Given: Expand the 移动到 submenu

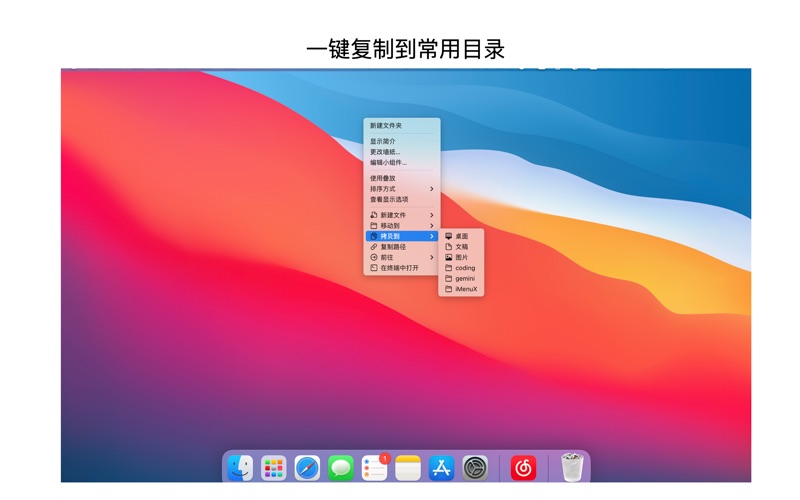Looking at the screenshot, I should tap(402, 226).
